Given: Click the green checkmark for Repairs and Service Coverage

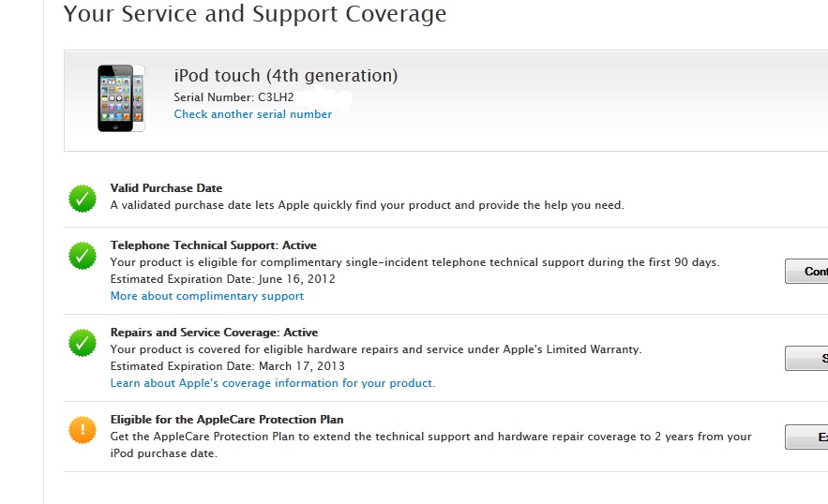Looking at the screenshot, I should point(83,342).
